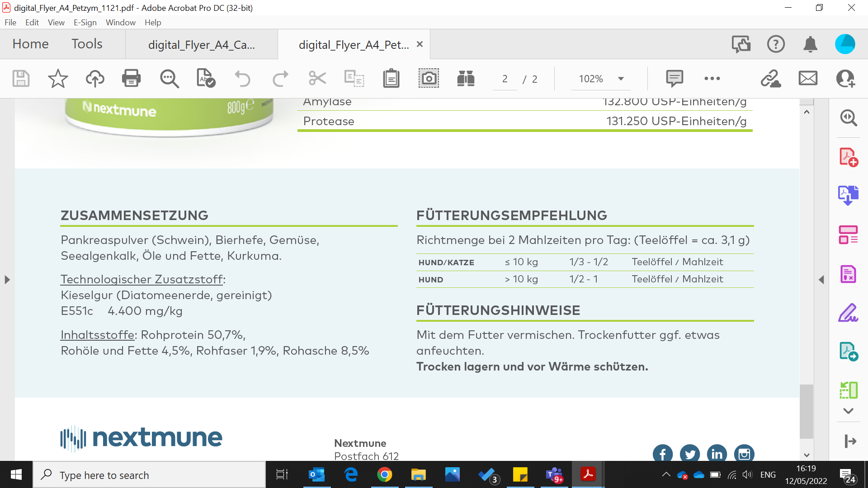Image resolution: width=868 pixels, height=488 pixels.
Task: Open the binoculars Find tool
Action: [465, 79]
